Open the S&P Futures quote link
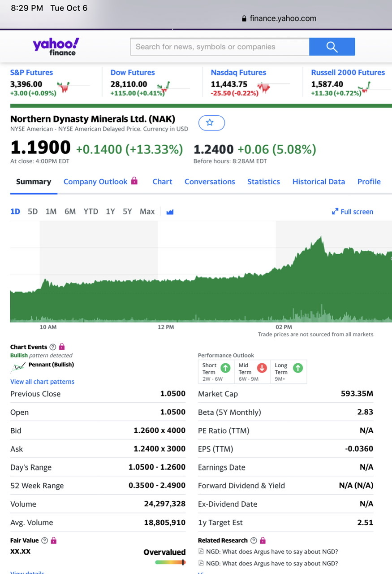 click(x=31, y=72)
